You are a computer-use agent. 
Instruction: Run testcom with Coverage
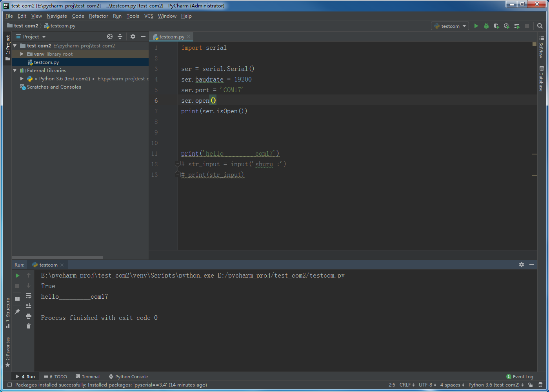[x=496, y=26]
